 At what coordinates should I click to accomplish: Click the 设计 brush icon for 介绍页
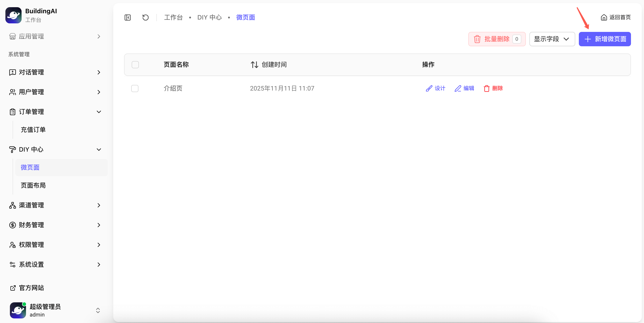[429, 88]
